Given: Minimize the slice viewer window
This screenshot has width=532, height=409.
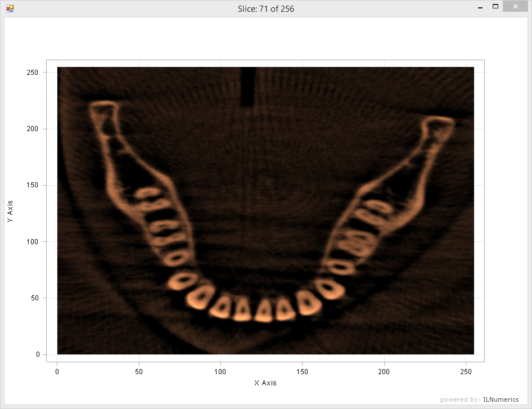Looking at the screenshot, I should click(x=480, y=7).
